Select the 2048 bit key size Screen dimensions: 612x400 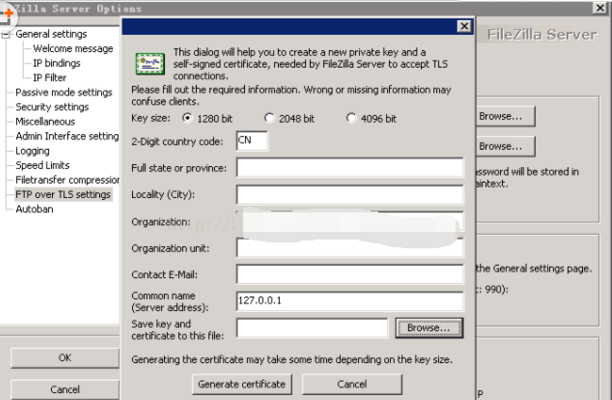pyautogui.click(x=269, y=118)
